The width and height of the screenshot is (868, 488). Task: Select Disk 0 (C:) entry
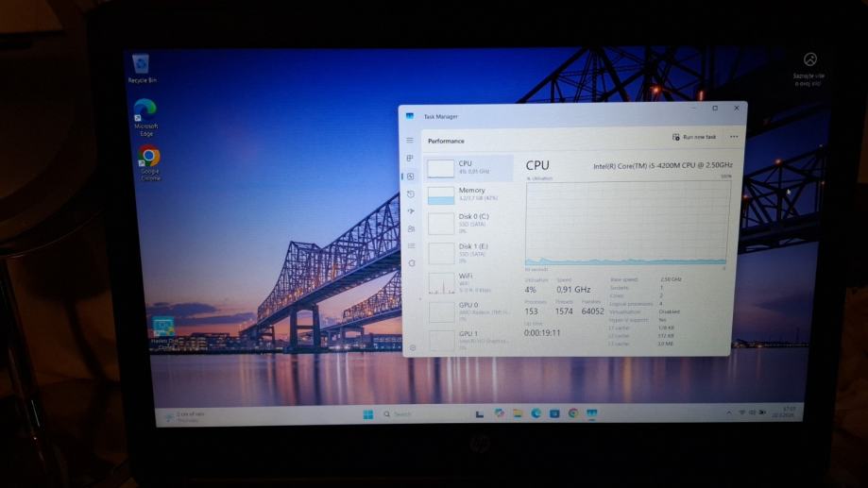[468, 223]
